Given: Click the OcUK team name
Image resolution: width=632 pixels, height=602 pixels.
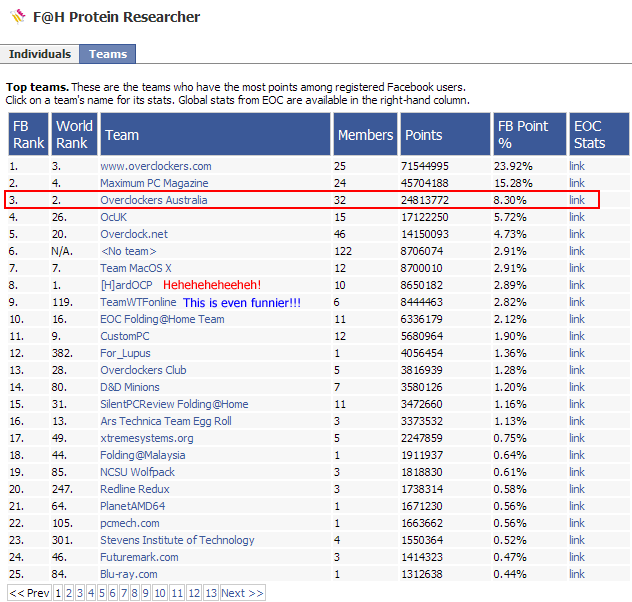Looking at the screenshot, I should point(113,217).
